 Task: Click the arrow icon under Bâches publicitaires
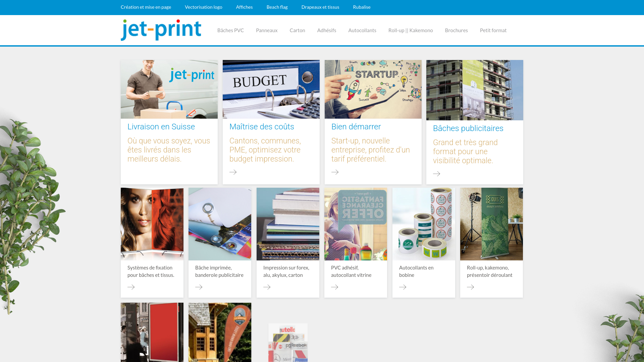[x=437, y=174]
